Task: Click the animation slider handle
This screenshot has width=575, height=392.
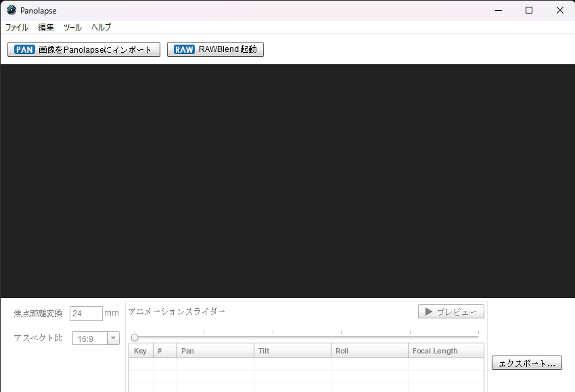Action: coord(135,337)
